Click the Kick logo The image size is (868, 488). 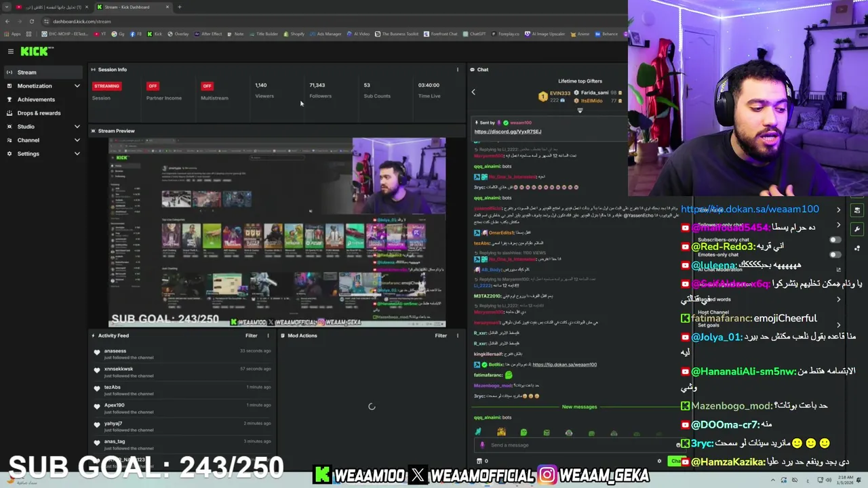point(34,52)
